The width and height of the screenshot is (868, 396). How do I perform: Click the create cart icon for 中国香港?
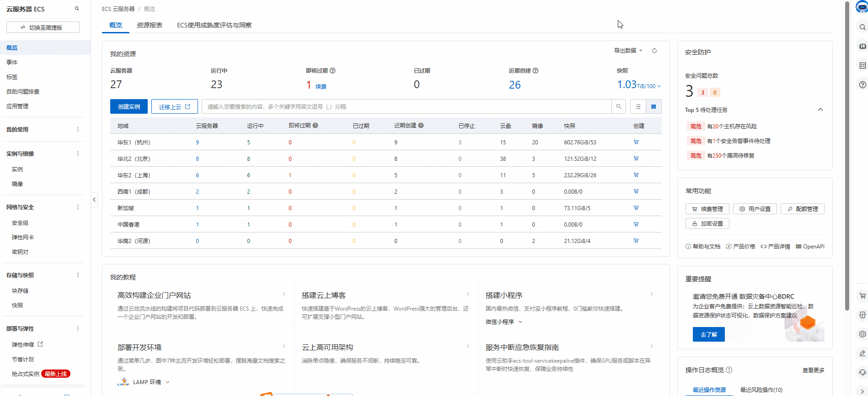(636, 224)
